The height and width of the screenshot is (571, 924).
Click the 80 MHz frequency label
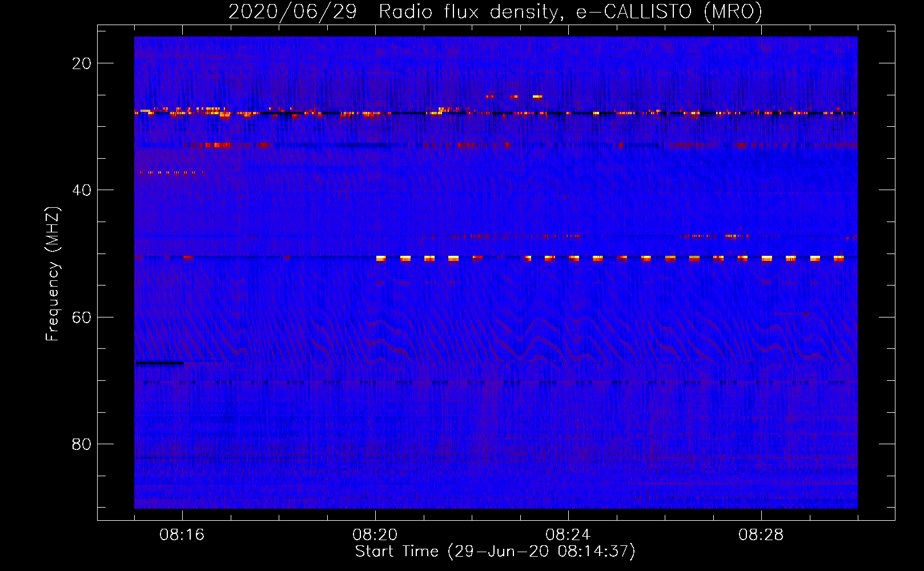click(82, 444)
